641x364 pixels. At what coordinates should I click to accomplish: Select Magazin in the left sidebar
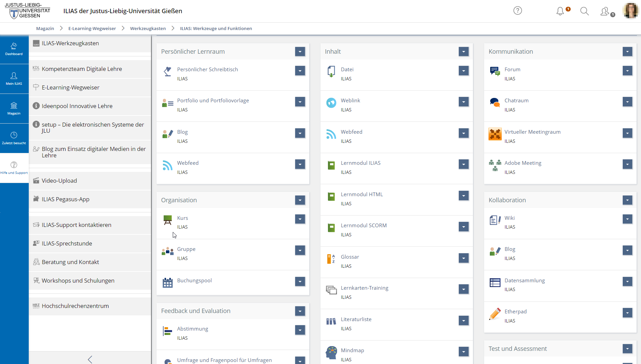click(x=14, y=108)
